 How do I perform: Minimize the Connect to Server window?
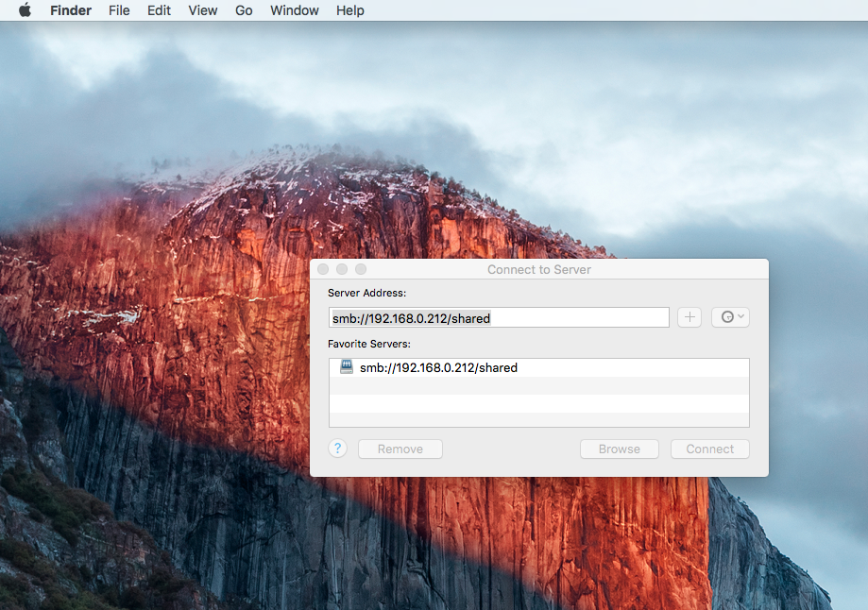pyautogui.click(x=342, y=269)
